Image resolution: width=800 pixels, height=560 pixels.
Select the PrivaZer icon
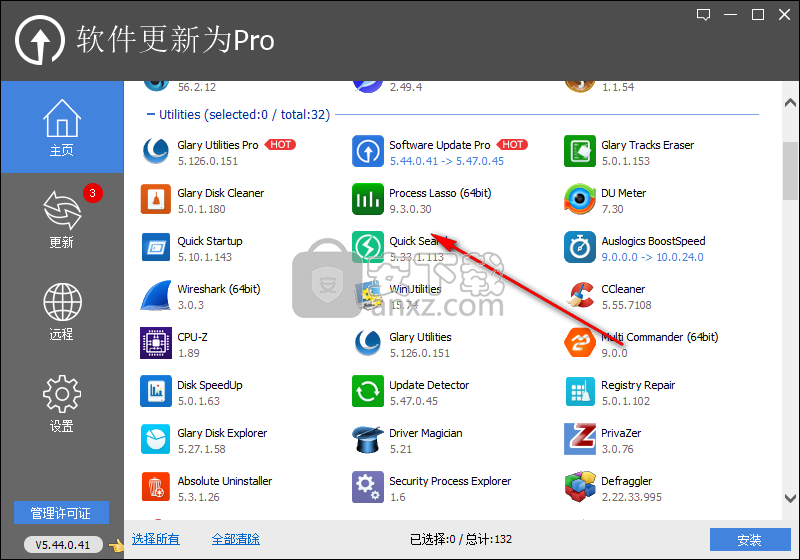pos(580,439)
